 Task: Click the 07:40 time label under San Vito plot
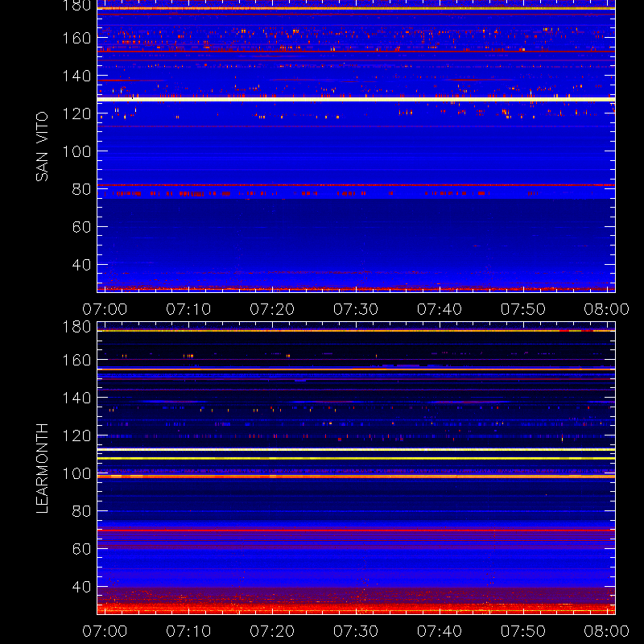pyautogui.click(x=440, y=309)
